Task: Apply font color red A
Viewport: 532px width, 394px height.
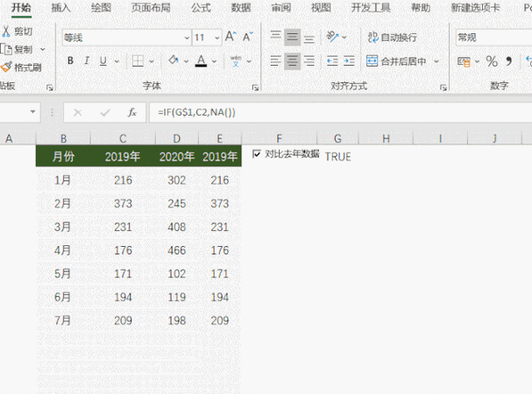Action: 201,60
